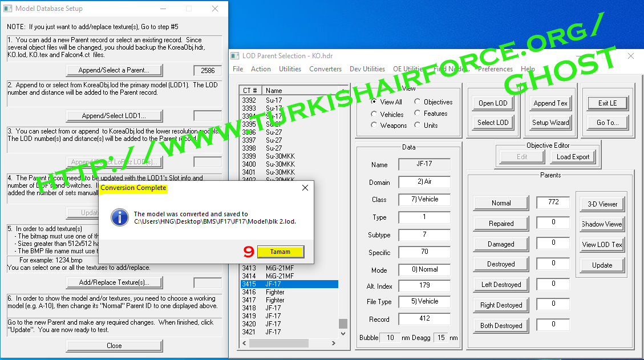This screenshot has height=360, width=644.
Task: Click Update in the Parents panel
Action: (x=602, y=265)
